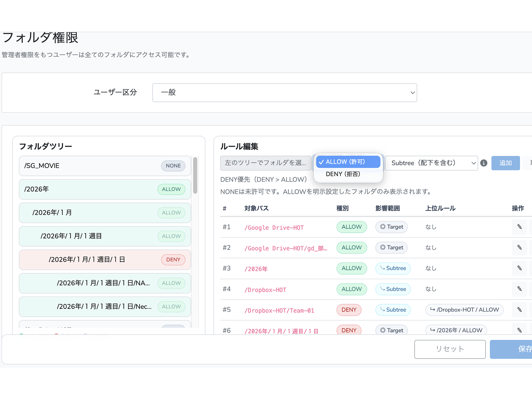The height and width of the screenshot is (399, 532).
Task: Click path /Dropbox-HOT in rule #4
Action: pyautogui.click(x=265, y=290)
